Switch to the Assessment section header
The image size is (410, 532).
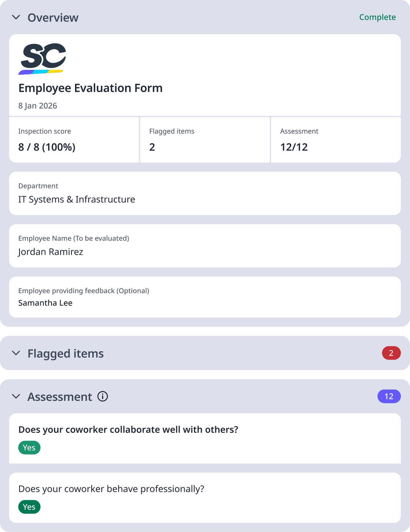click(60, 396)
